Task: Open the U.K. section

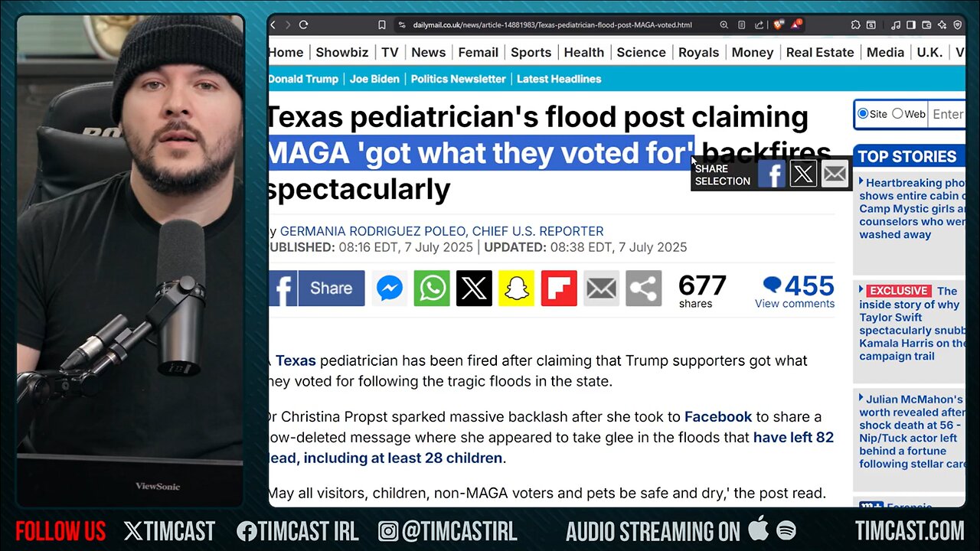Action: 929,52
